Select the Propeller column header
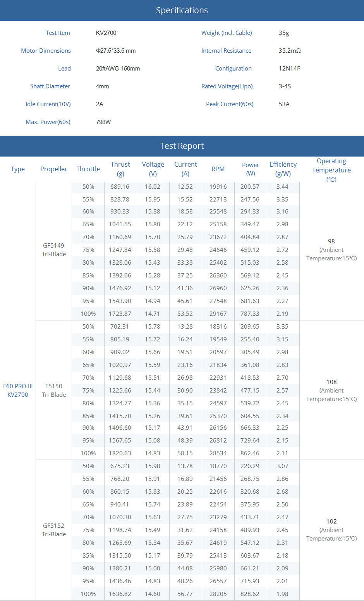 coord(53,169)
